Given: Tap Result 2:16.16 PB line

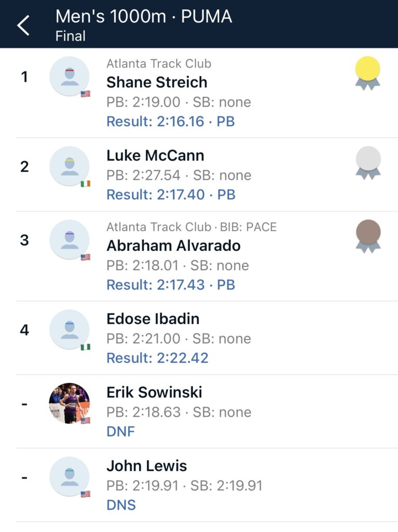Looking at the screenshot, I should (x=171, y=122).
